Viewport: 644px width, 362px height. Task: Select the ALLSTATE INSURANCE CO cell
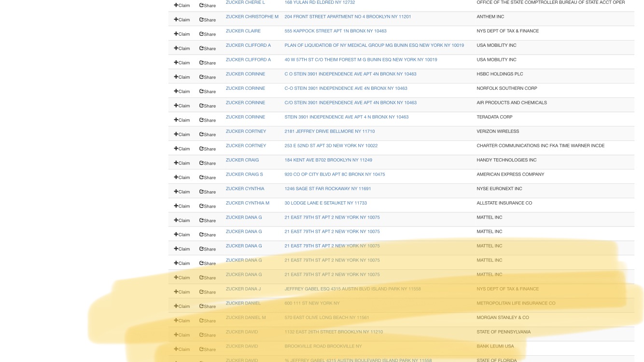click(504, 203)
